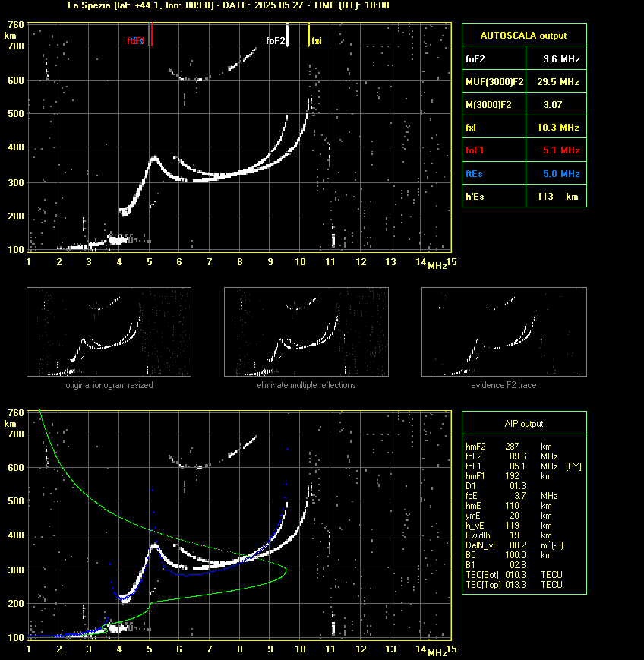
Task: Select the MUF(3000)F2 29.5 MHz value
Action: click(557, 82)
